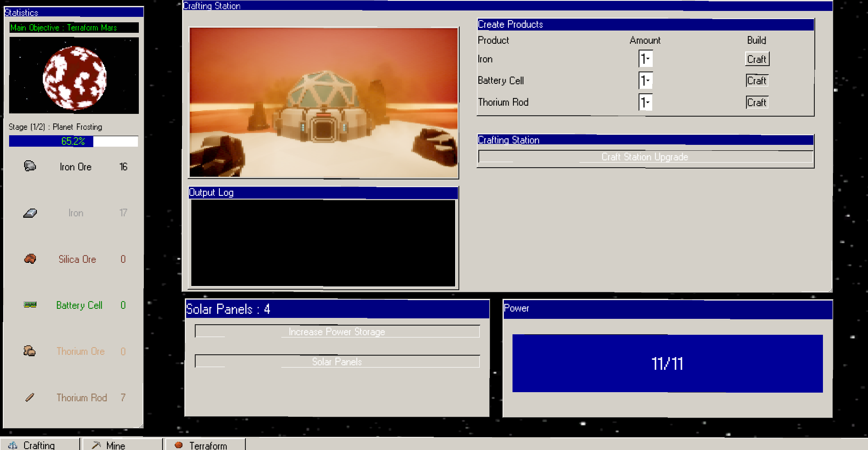Image resolution: width=868 pixels, height=450 pixels.
Task: Click 'Main Objective : Terraform Mars' text
Action: click(64, 28)
